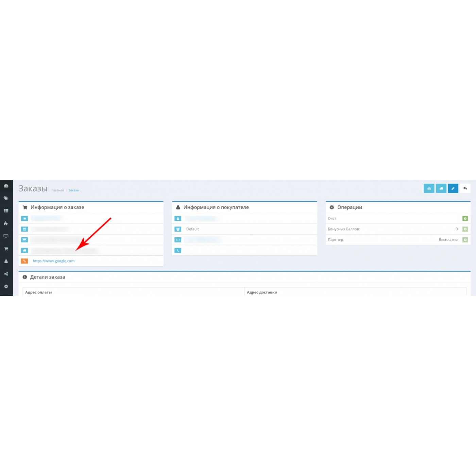The image size is (476, 476).
Task: Open the System gear icon in sidebar
Action: [6, 287]
